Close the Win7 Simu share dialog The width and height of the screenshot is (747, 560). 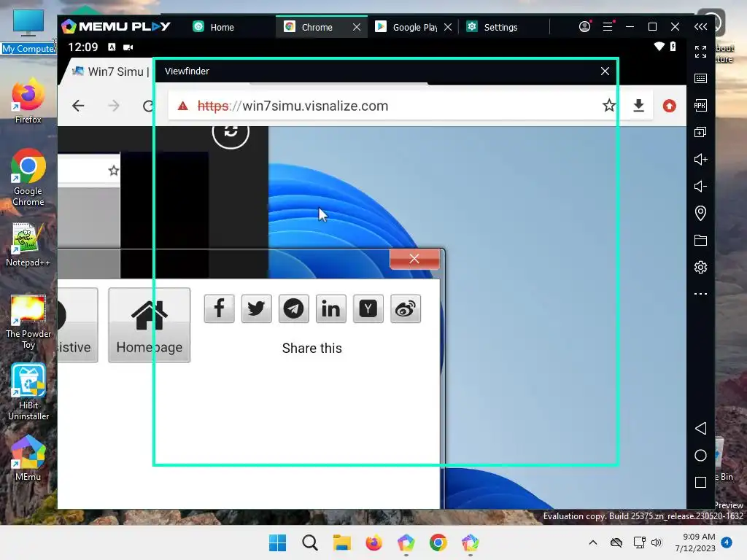coord(414,259)
